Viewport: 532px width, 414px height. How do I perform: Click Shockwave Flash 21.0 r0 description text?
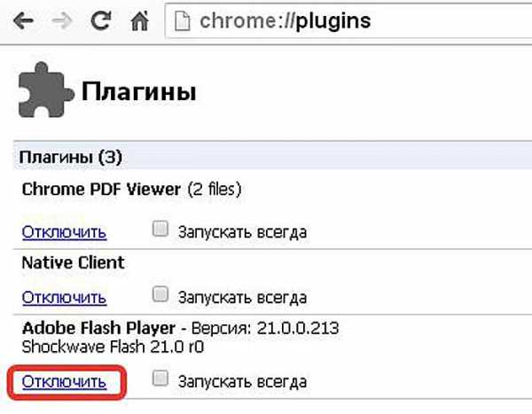click(113, 348)
